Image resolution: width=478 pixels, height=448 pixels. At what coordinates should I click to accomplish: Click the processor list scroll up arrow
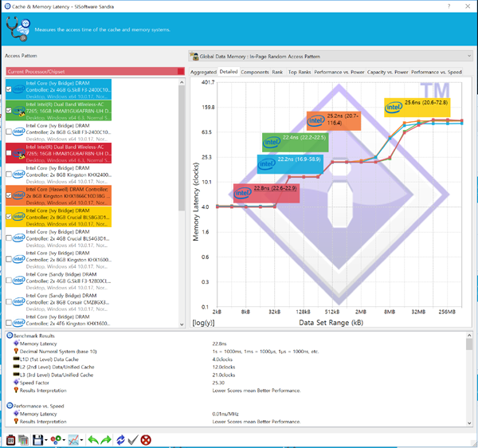[x=182, y=82]
